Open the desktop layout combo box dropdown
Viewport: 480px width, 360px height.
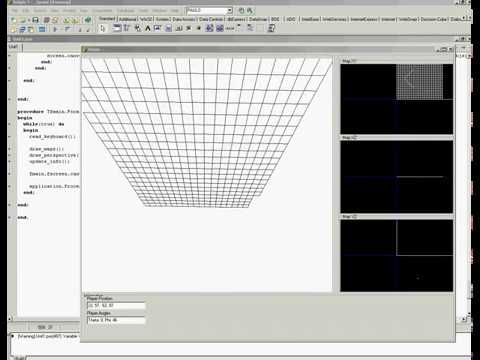[229, 10]
